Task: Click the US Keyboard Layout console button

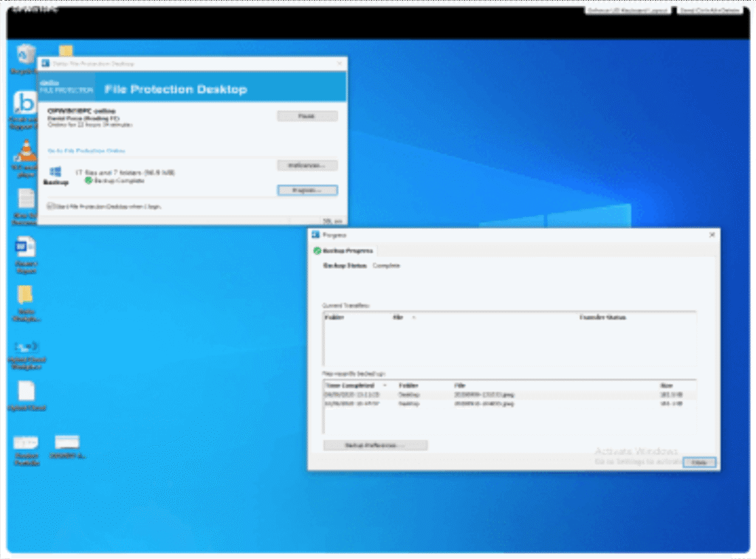Action: (628, 10)
